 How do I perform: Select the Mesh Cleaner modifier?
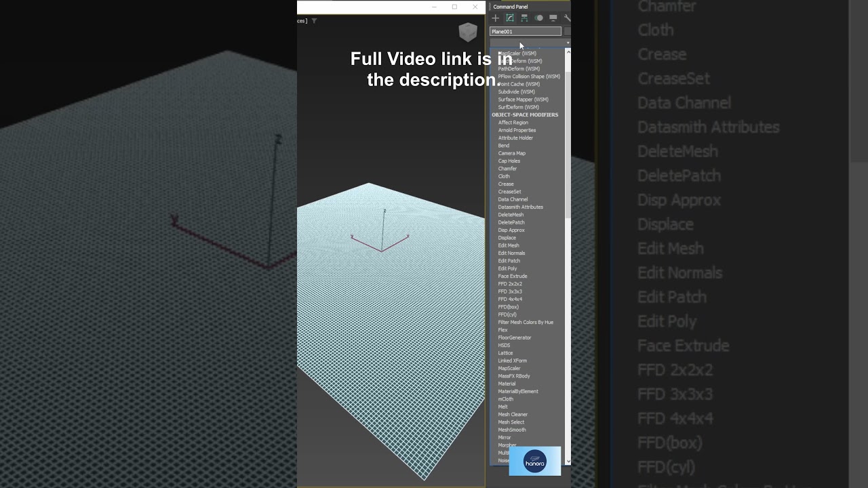[x=513, y=414]
